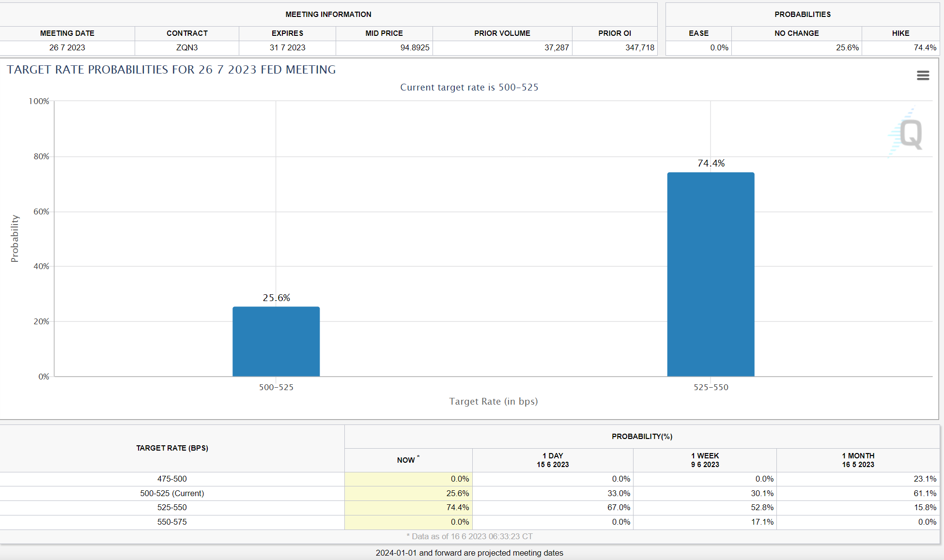Click the 525-550 x-axis label
Screen dimensions: 944x560
711,387
